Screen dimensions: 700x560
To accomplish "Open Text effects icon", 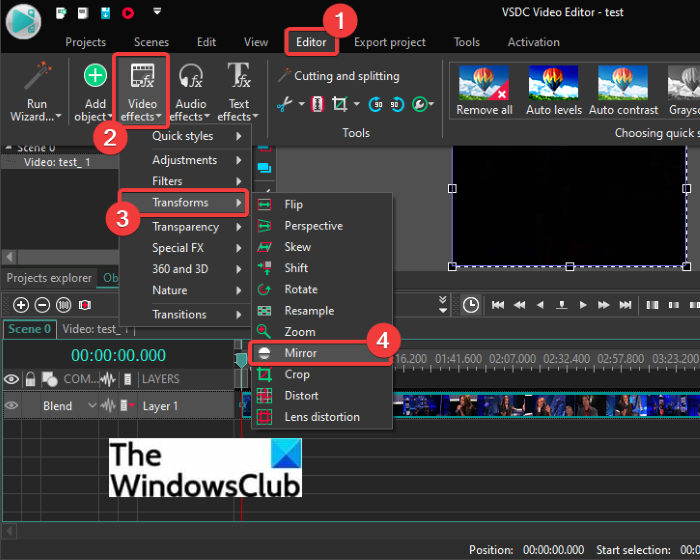I will point(239,75).
